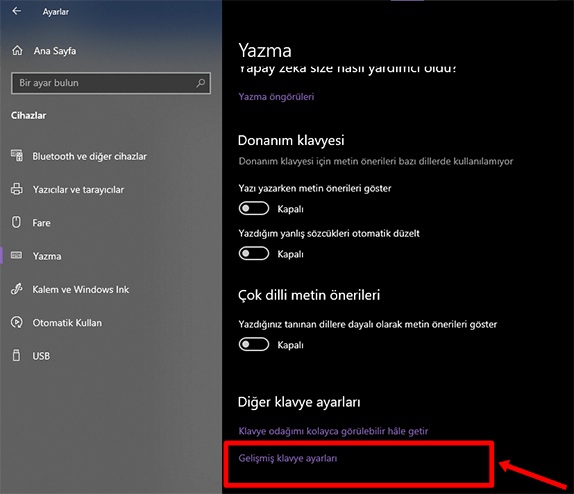The width and height of the screenshot is (574, 494).
Task: Go to Ana Sayfa
Action: tap(55, 51)
